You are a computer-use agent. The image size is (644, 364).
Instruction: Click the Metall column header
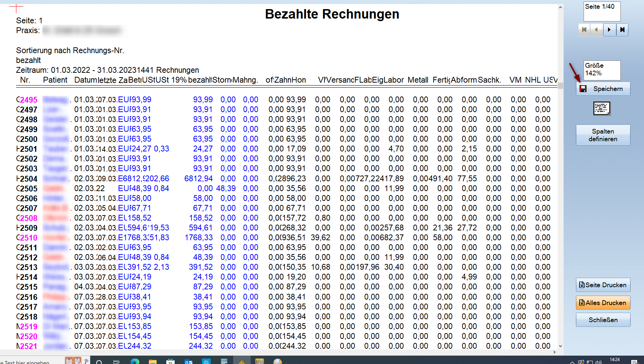click(418, 80)
